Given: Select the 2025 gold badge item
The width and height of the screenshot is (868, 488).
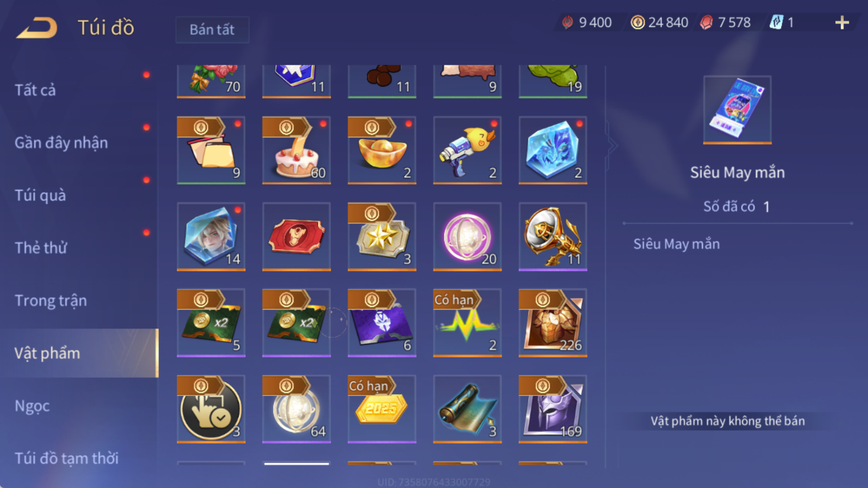Looking at the screenshot, I should pyautogui.click(x=382, y=409).
